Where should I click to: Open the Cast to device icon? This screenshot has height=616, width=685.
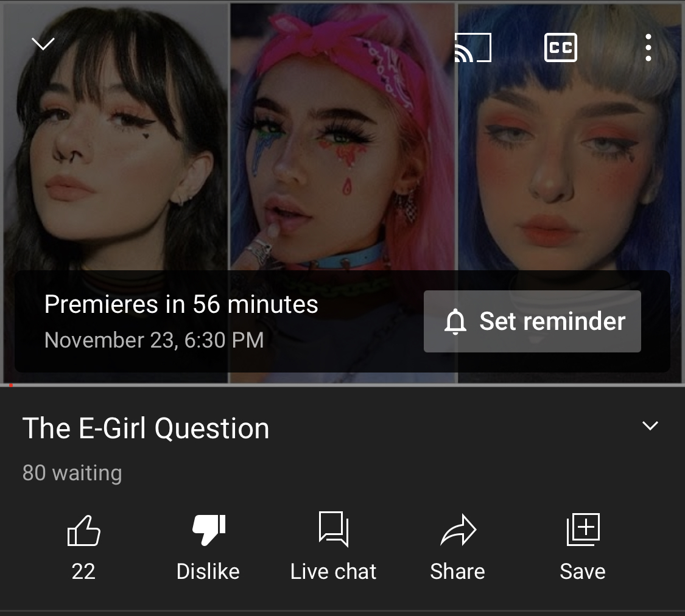[x=472, y=47]
